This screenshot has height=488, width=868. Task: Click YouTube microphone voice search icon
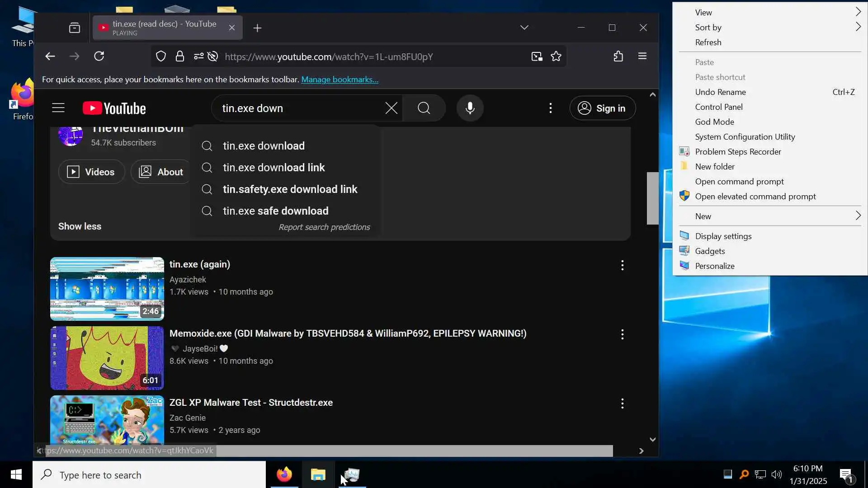click(x=470, y=108)
